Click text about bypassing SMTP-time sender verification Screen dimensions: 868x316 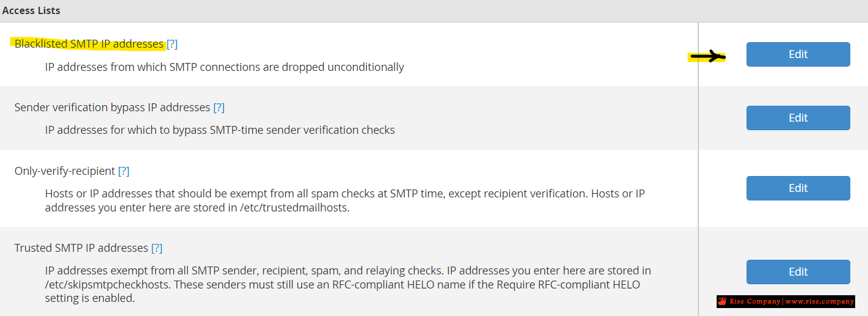(220, 130)
